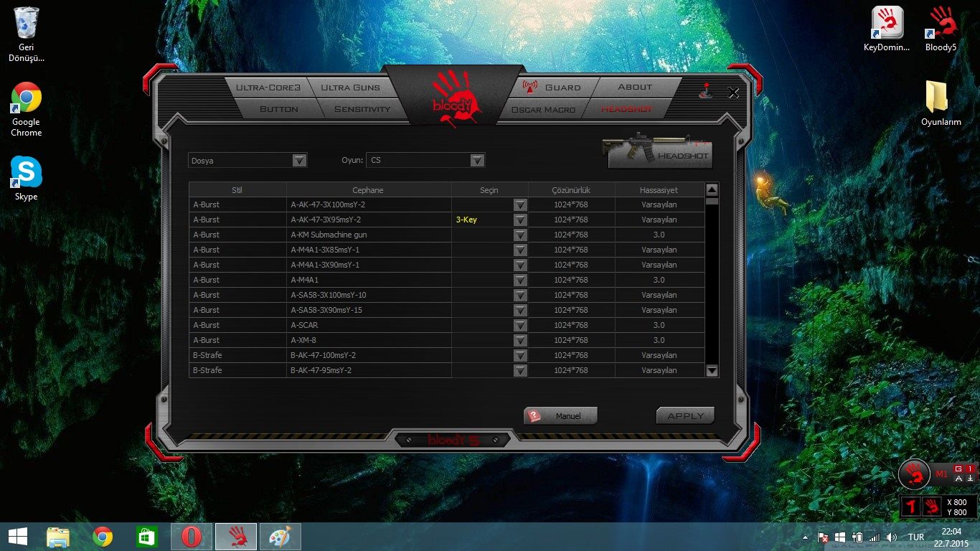Image resolution: width=980 pixels, height=551 pixels.
Task: Click the round Bloody hand widget above the tray
Action: pyautogui.click(x=915, y=474)
